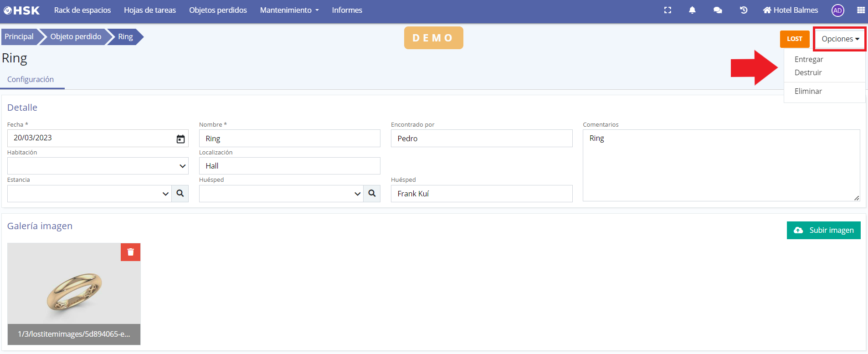Open the notifications bell
This screenshot has height=354, width=868.
pos(692,10)
